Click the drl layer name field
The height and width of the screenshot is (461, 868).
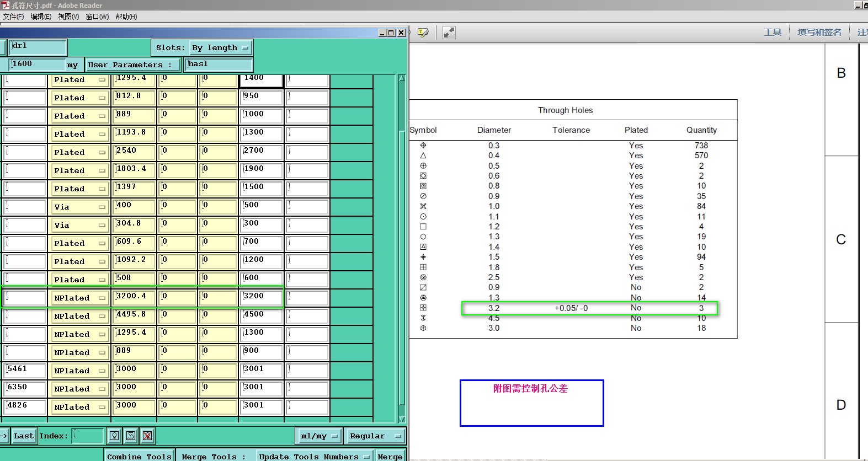tap(38, 47)
